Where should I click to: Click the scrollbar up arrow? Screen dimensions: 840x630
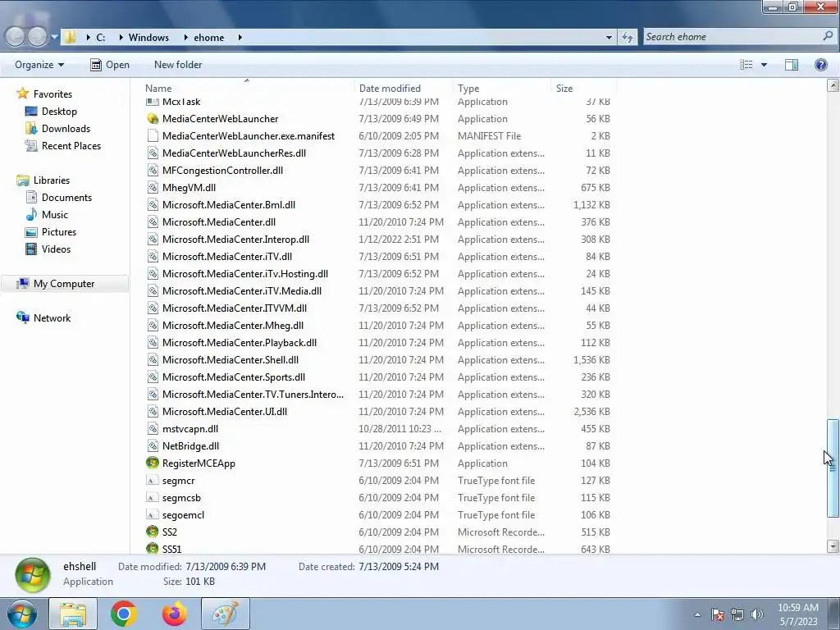point(833,85)
